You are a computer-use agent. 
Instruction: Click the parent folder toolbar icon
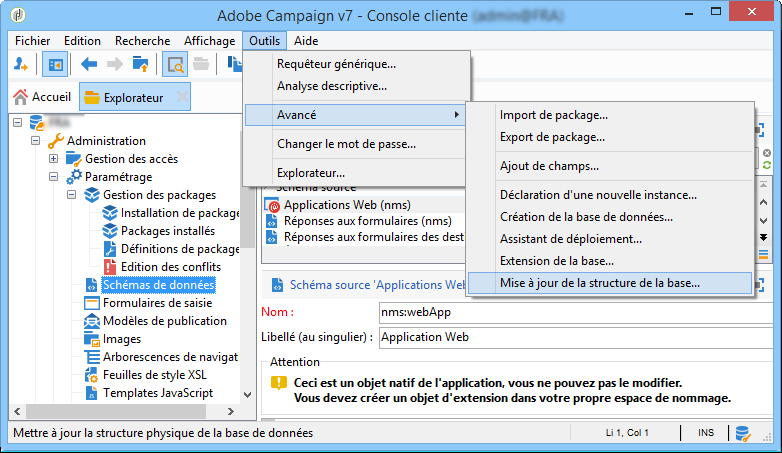[141, 64]
